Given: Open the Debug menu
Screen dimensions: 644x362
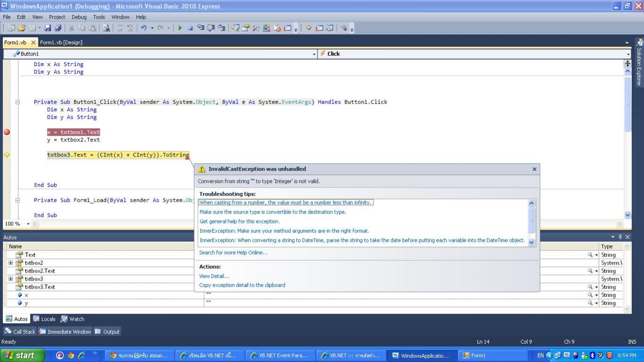Looking at the screenshot, I should (79, 17).
